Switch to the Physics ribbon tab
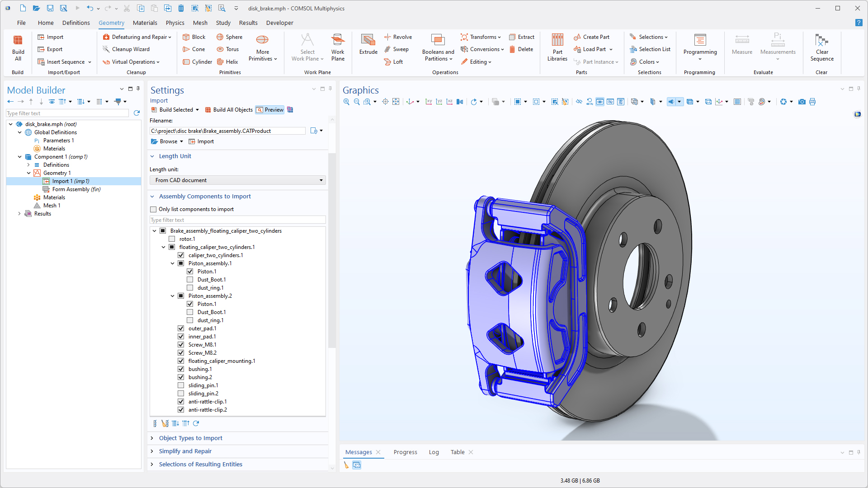868x488 pixels. pos(175,23)
